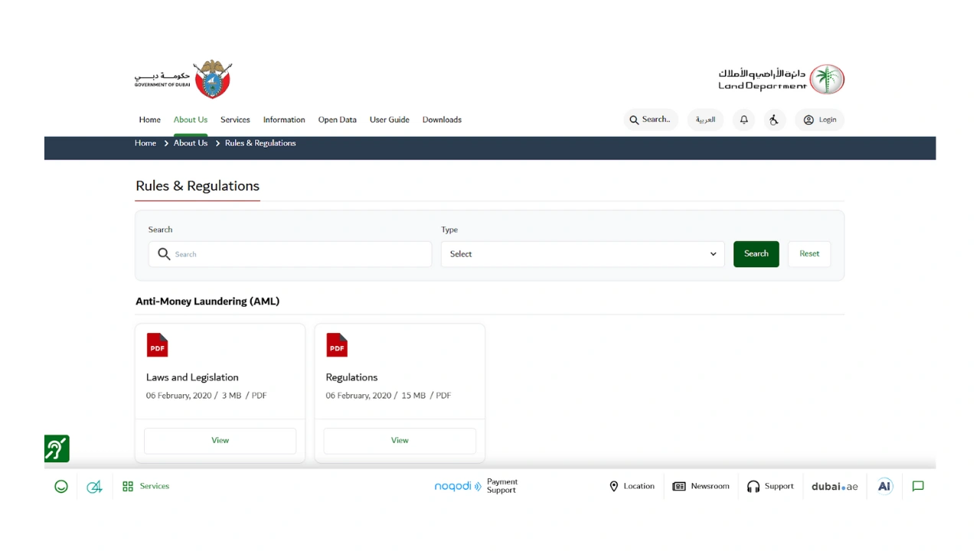Expand the Type select dropdown
Viewport: 980px width, 551px height.
pyautogui.click(x=582, y=254)
